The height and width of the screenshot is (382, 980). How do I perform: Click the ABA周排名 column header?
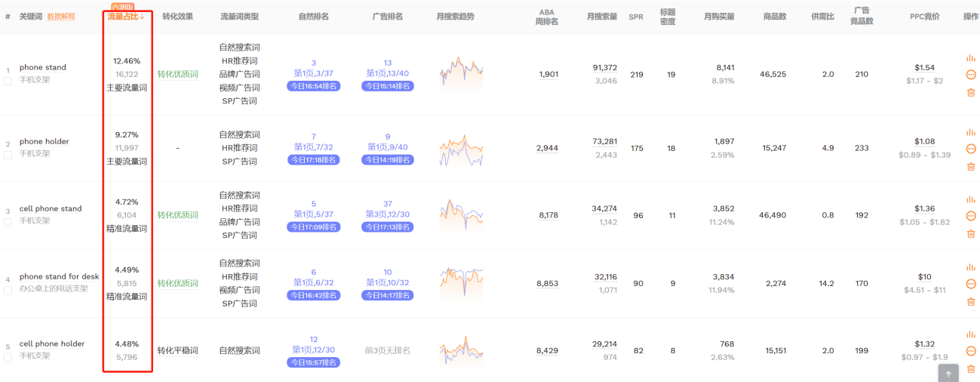(547, 17)
